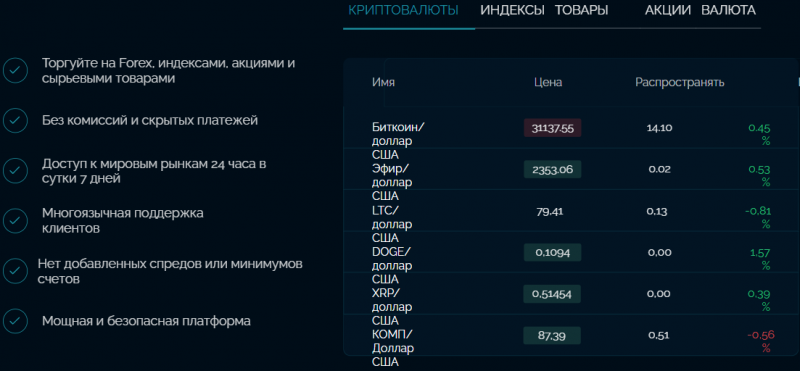Click checkmark icon next to 'Мощная и безопасная платформа'
Viewport: 800px width, 371px height.
point(15,321)
